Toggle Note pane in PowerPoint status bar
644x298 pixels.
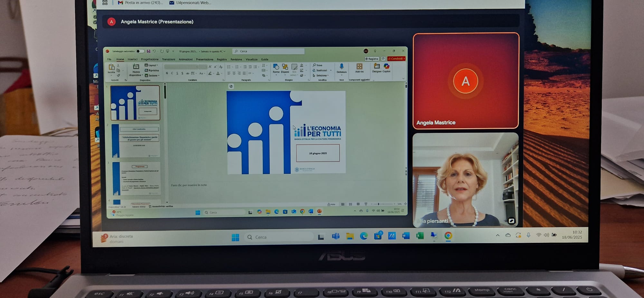pos(331,204)
